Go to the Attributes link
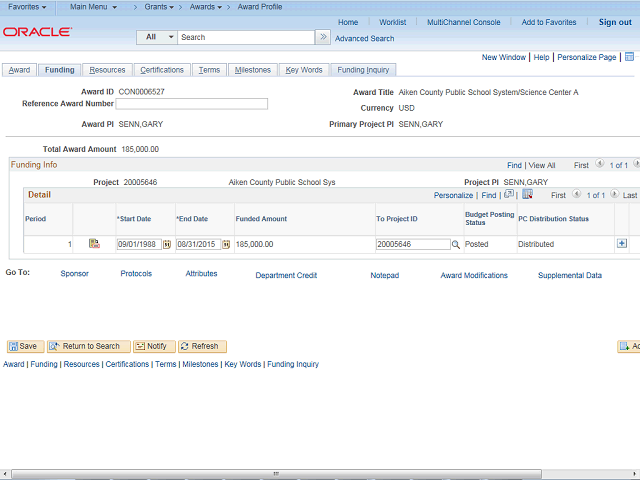Image resolution: width=640 pixels, height=480 pixels. click(201, 273)
